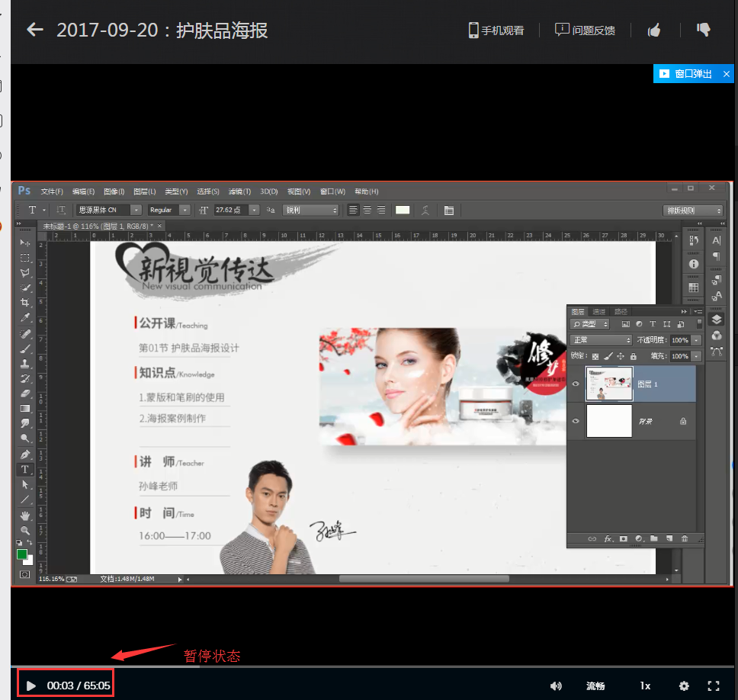Open the player settings gear
Image resolution: width=738 pixels, height=700 pixels.
pyautogui.click(x=684, y=686)
